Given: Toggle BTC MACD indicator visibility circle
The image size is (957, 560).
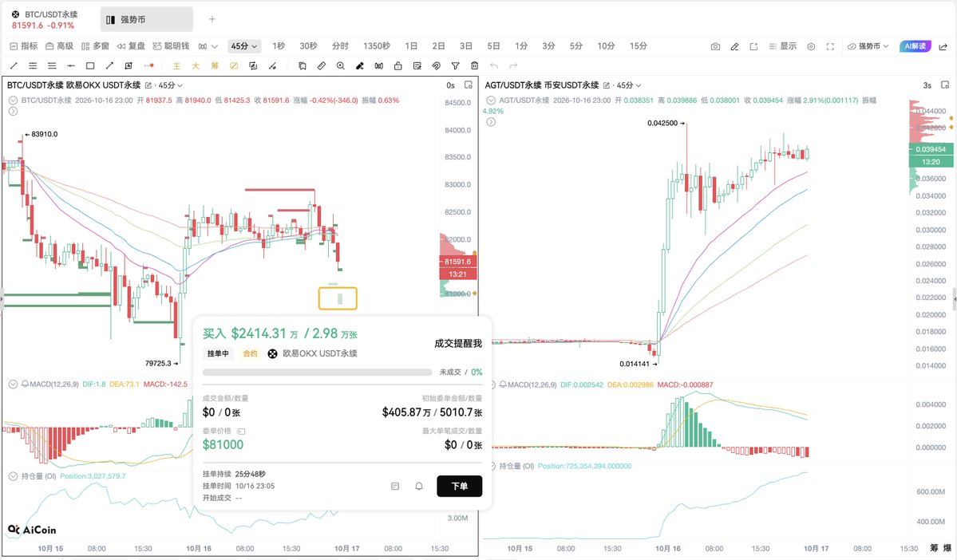Looking at the screenshot, I should (x=13, y=385).
